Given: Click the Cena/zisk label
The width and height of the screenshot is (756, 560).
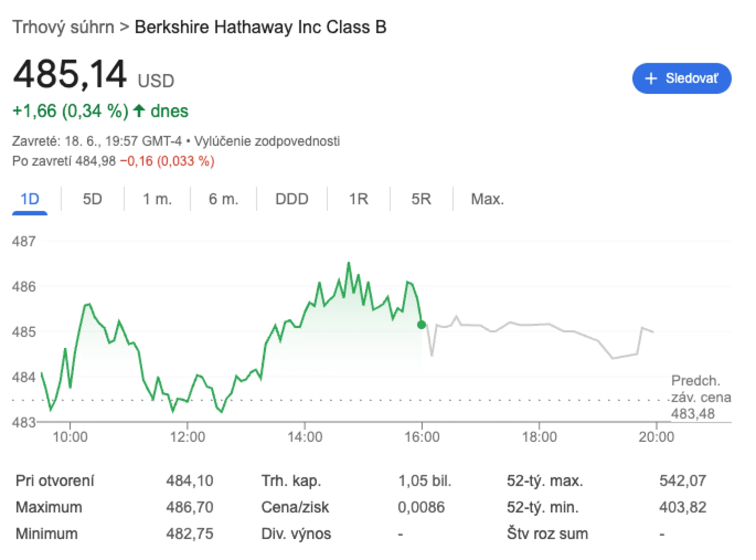Looking at the screenshot, I should (295, 507).
